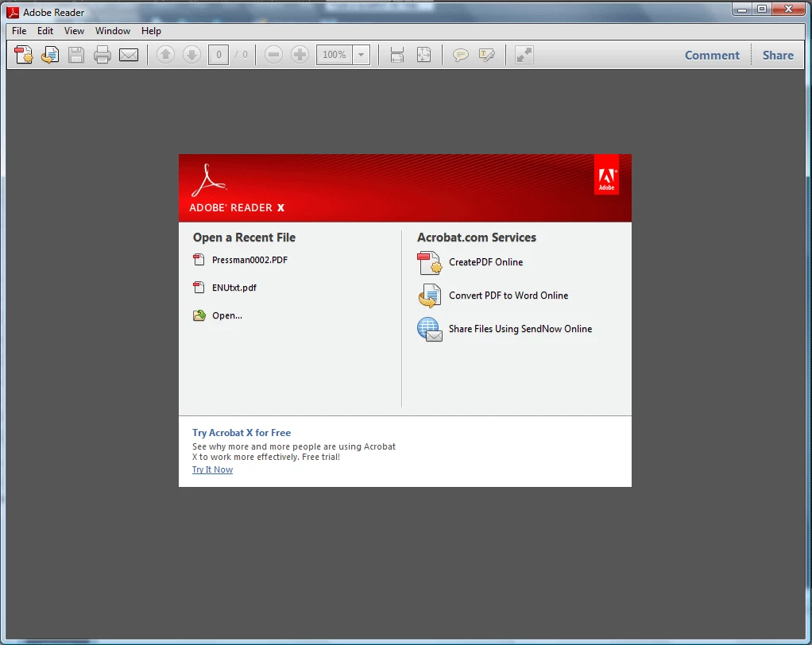Open the Share pane

tap(778, 56)
